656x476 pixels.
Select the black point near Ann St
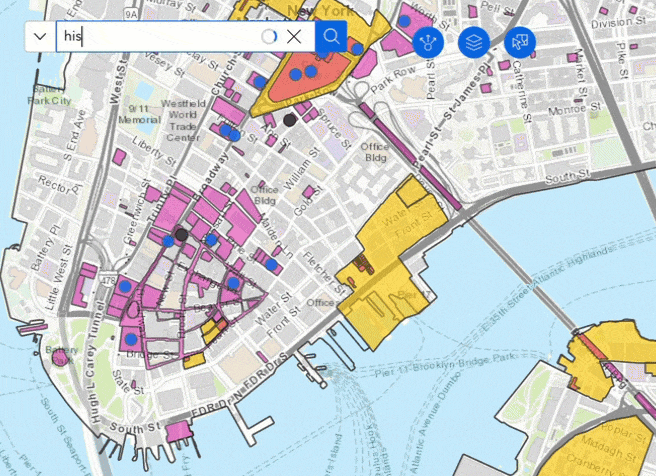(x=290, y=120)
